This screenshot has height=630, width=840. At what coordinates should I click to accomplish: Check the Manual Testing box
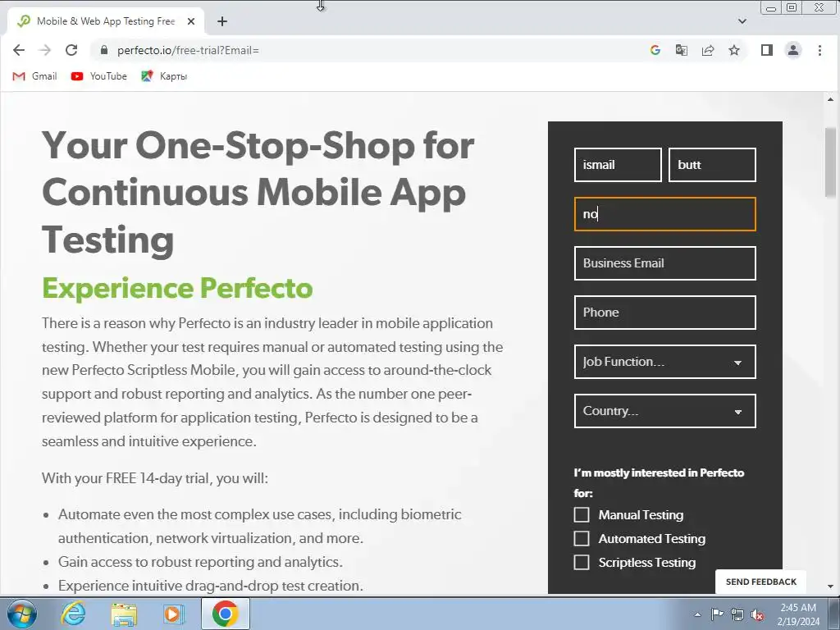click(582, 515)
